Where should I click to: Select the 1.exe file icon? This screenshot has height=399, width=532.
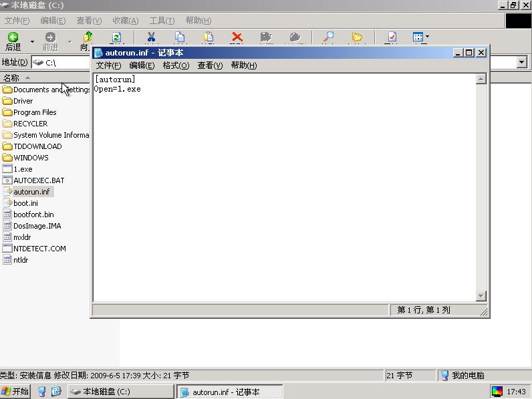7,169
